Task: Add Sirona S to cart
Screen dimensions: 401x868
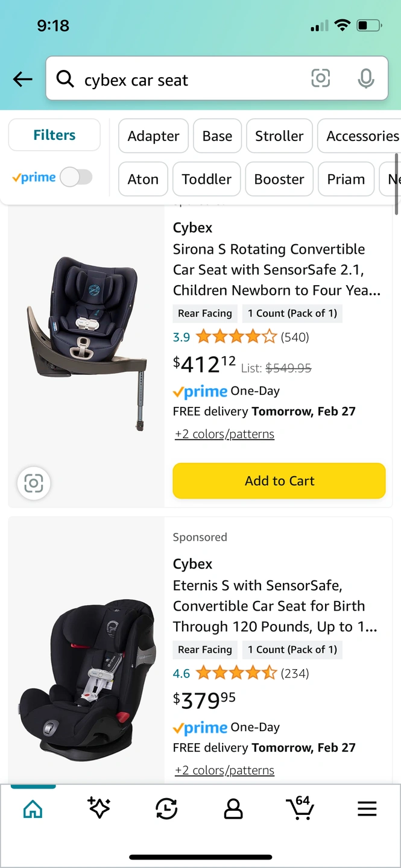Action: [x=279, y=481]
